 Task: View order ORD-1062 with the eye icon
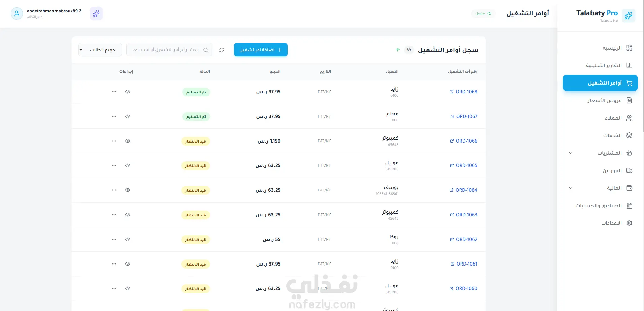(x=128, y=239)
